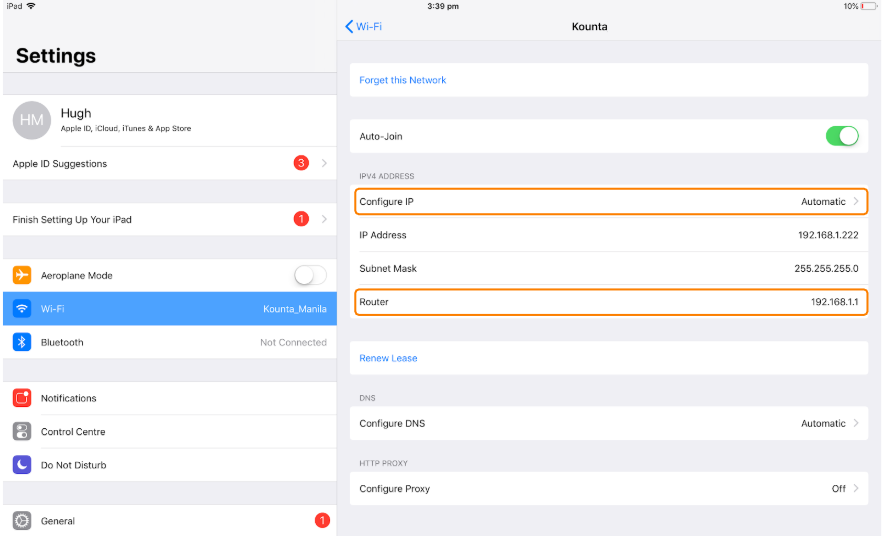
Task: Open Configure IP Automatic option
Action: [611, 201]
